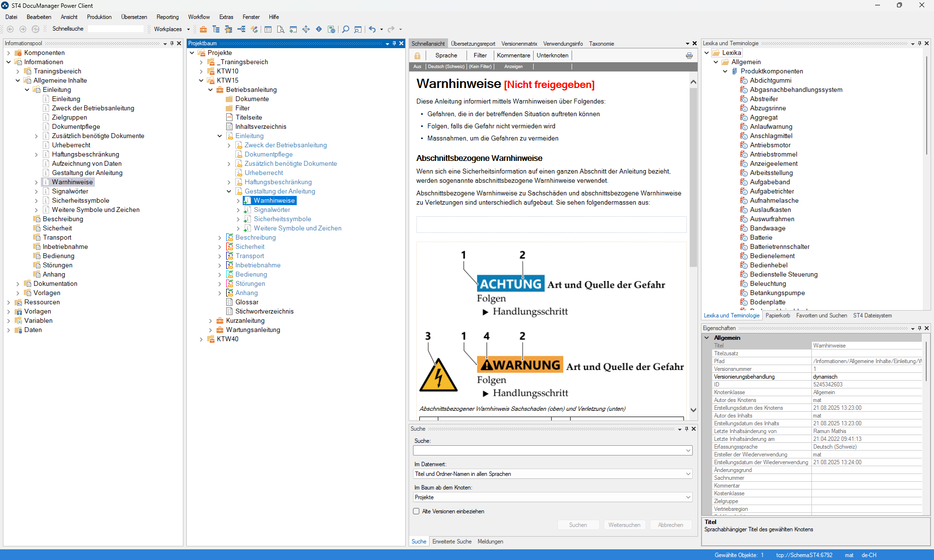934x560 pixels.
Task: Click the star favorites icon in the toolbar
Action: (x=229, y=29)
